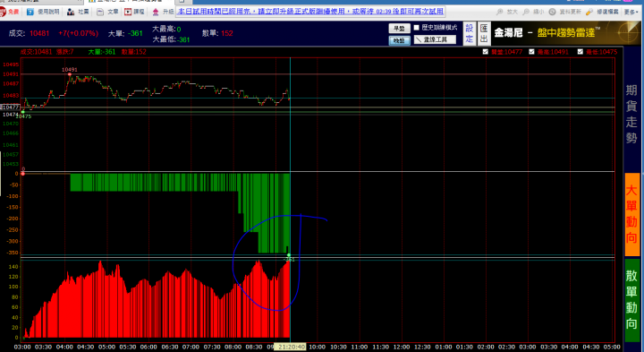Open 使用說明 help from the toolbar
Viewport: 644px width, 352px height.
43,12
